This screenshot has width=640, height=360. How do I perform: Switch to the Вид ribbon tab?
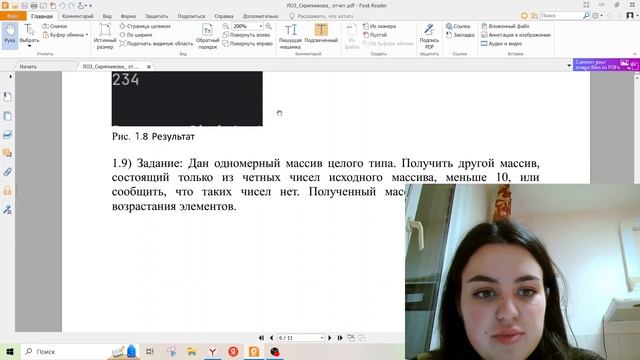(x=107, y=16)
